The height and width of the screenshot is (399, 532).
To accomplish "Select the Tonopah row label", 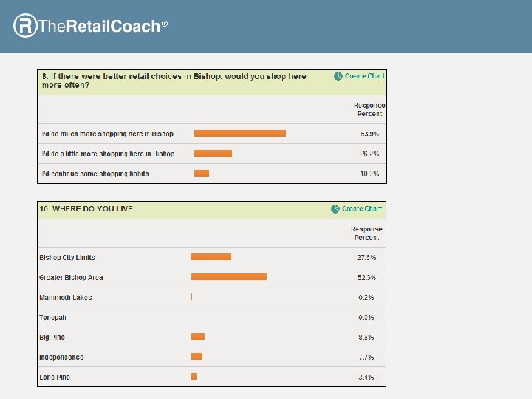I will click(x=53, y=318).
